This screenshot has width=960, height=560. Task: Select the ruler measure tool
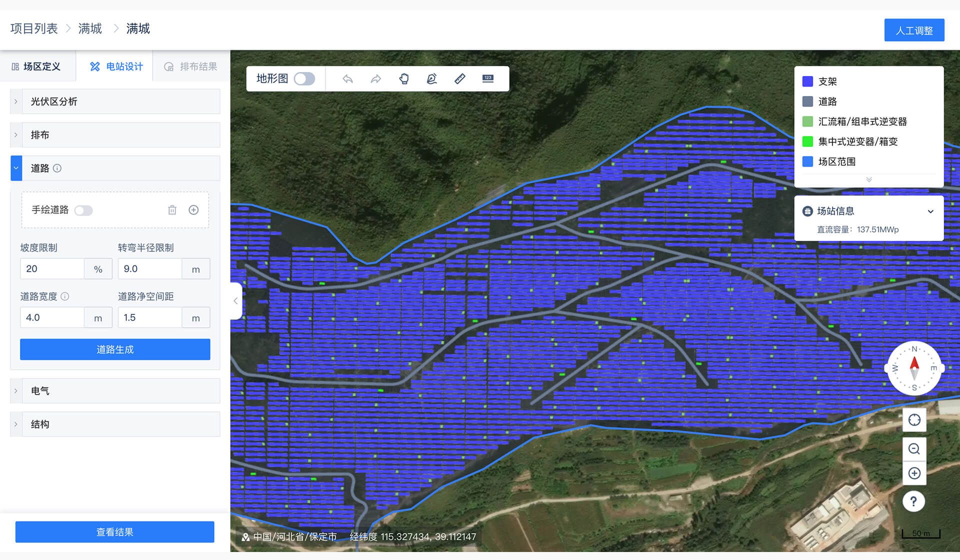pos(459,79)
